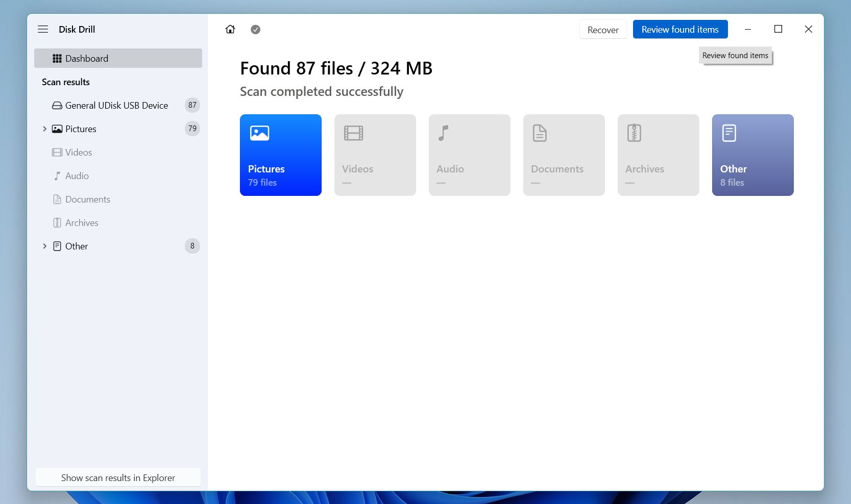Select Archives in the scan results sidebar
851x504 pixels.
82,223
